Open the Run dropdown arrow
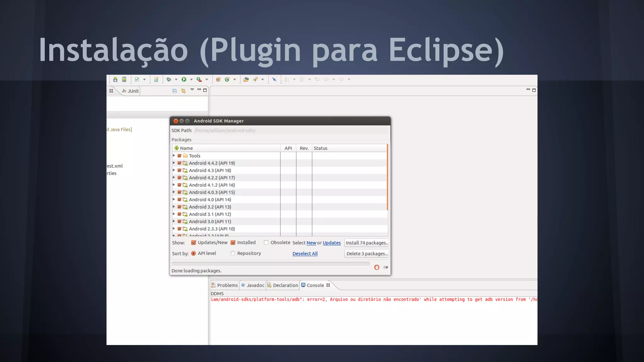The width and height of the screenshot is (644, 362). coord(191,80)
